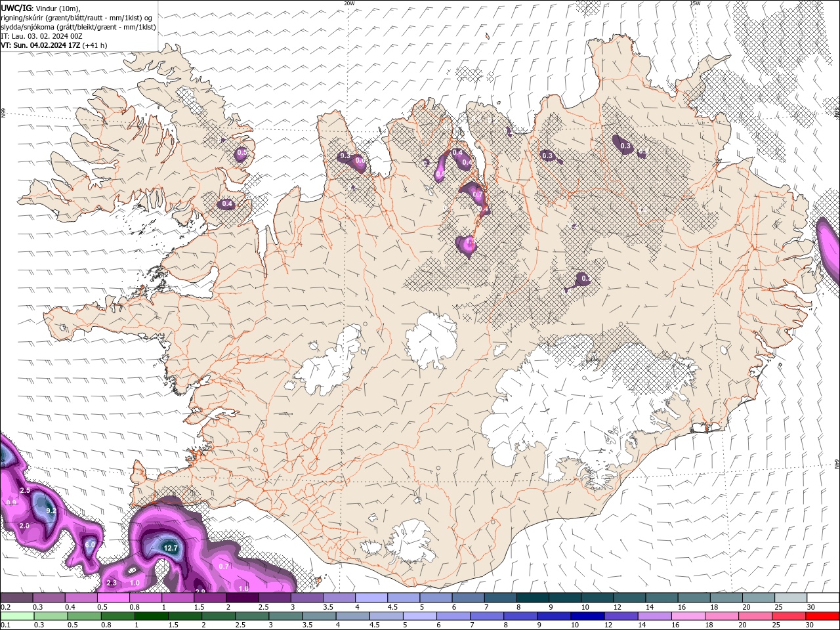Pick the palest green 0.1 rain swatch
The width and height of the screenshot is (840, 630).
[x=17, y=616]
